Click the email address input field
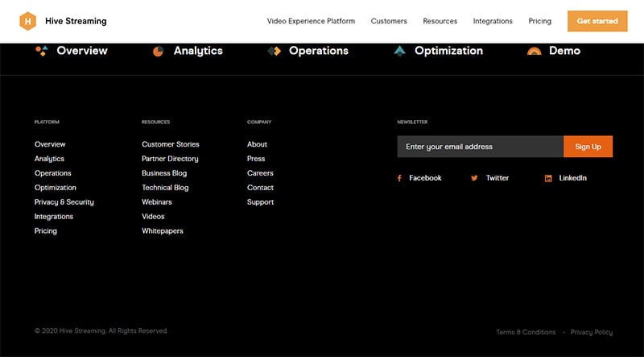Viewport: 644px width, 357px height. [x=480, y=147]
